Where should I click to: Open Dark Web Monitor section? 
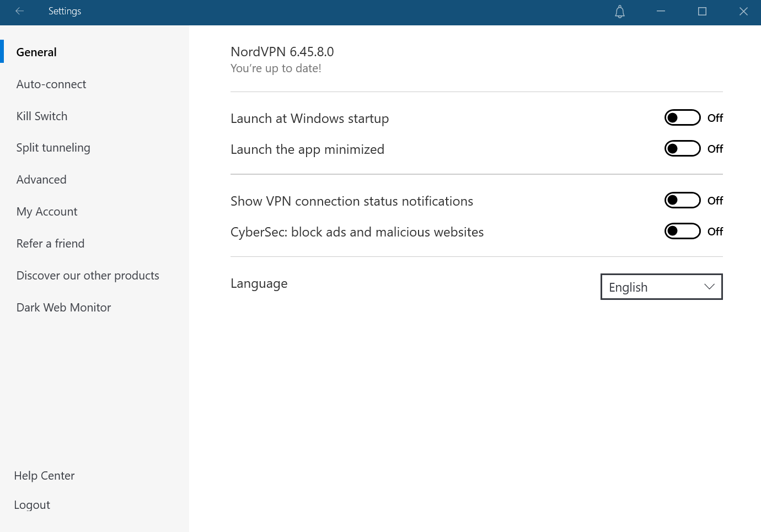pos(63,308)
